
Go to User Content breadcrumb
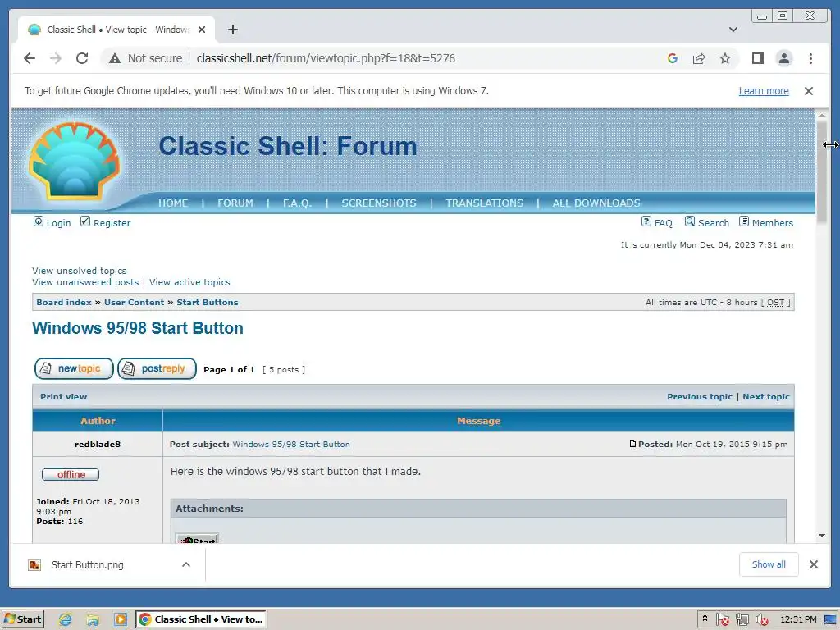[134, 302]
